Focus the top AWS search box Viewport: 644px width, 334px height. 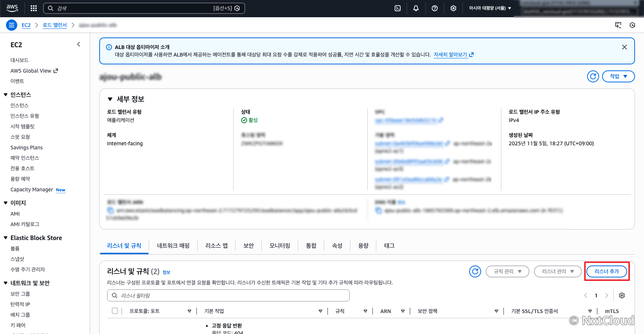(x=144, y=8)
